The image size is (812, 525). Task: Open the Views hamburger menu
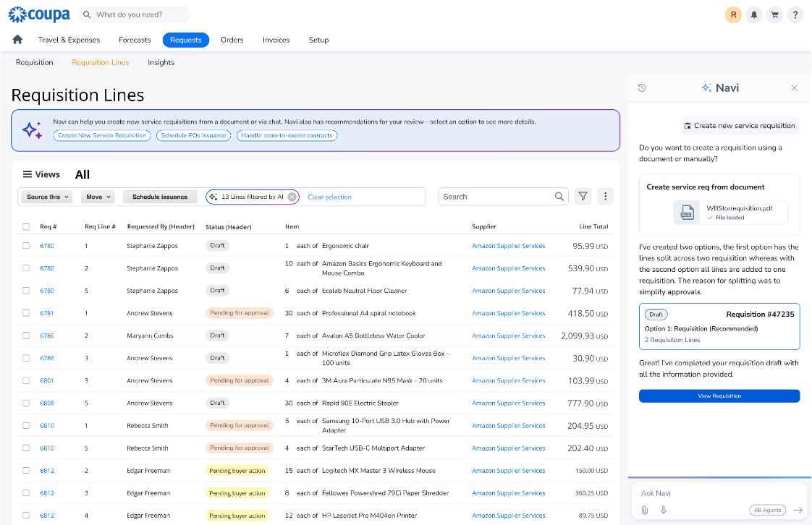(x=28, y=174)
